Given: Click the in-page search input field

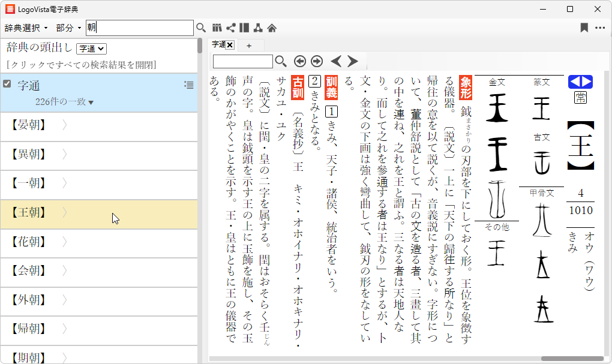Looking at the screenshot, I should pyautogui.click(x=242, y=61).
